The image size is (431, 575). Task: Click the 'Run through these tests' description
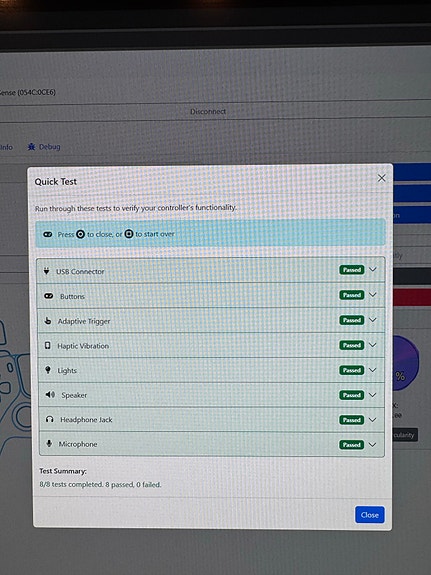pyautogui.click(x=136, y=208)
